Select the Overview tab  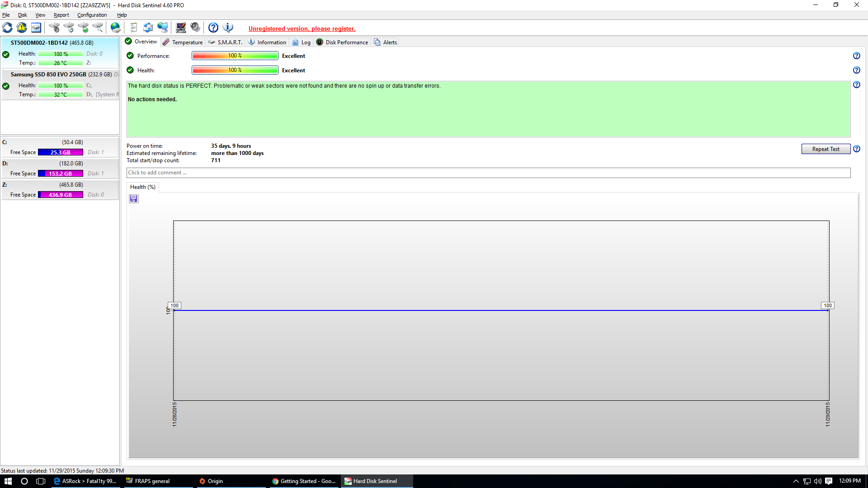coord(141,42)
